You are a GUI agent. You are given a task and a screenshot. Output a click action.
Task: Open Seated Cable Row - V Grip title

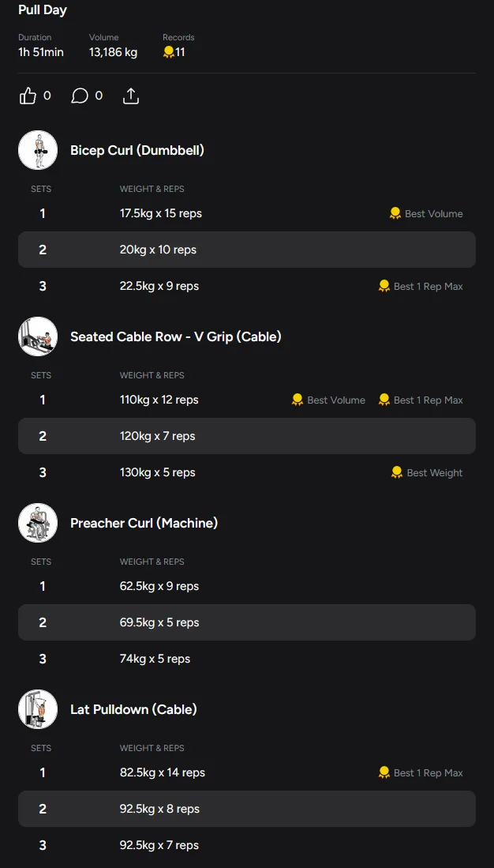pyautogui.click(x=175, y=336)
